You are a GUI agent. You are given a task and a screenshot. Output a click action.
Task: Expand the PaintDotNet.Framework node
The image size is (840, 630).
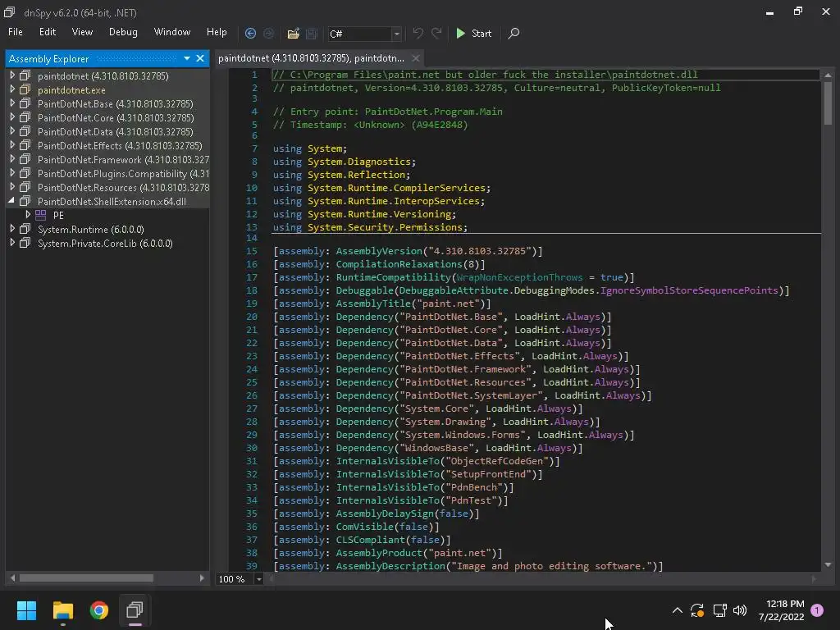[x=12, y=159]
